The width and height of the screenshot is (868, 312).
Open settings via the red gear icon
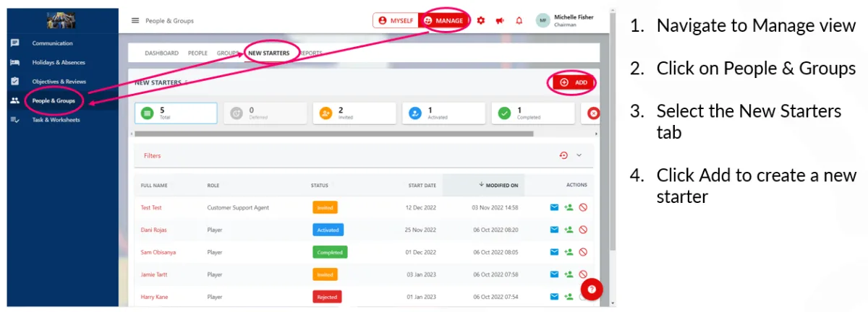[x=481, y=21]
